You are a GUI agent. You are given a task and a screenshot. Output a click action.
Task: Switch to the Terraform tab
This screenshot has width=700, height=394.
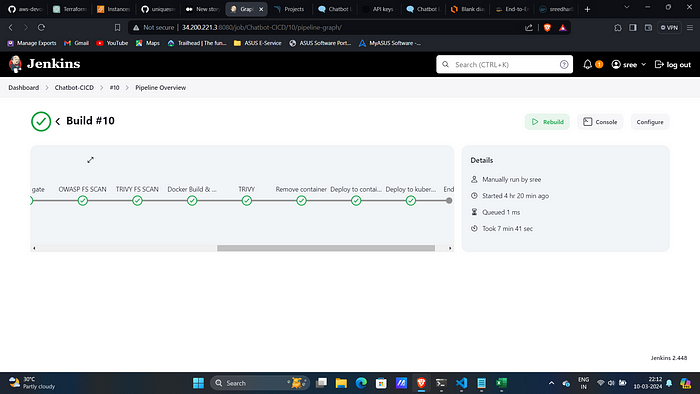coord(69,9)
